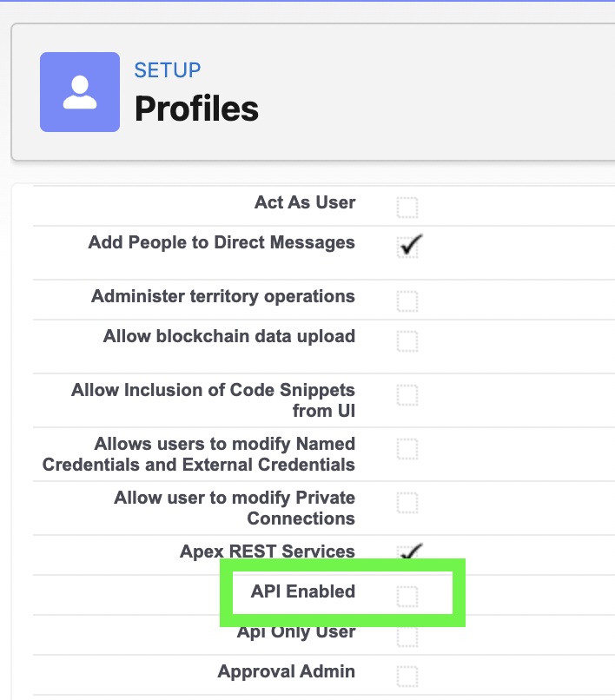
Task: Click the Profiles page heading
Action: click(196, 109)
